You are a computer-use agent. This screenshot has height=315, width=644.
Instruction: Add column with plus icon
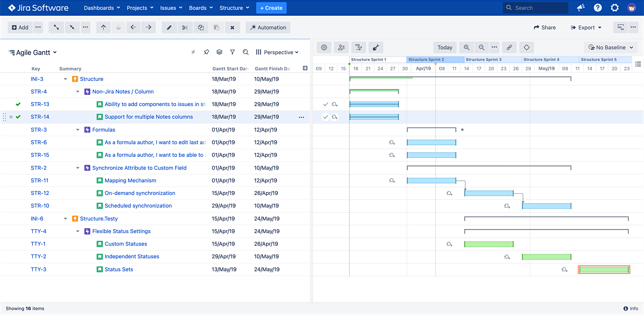point(305,68)
